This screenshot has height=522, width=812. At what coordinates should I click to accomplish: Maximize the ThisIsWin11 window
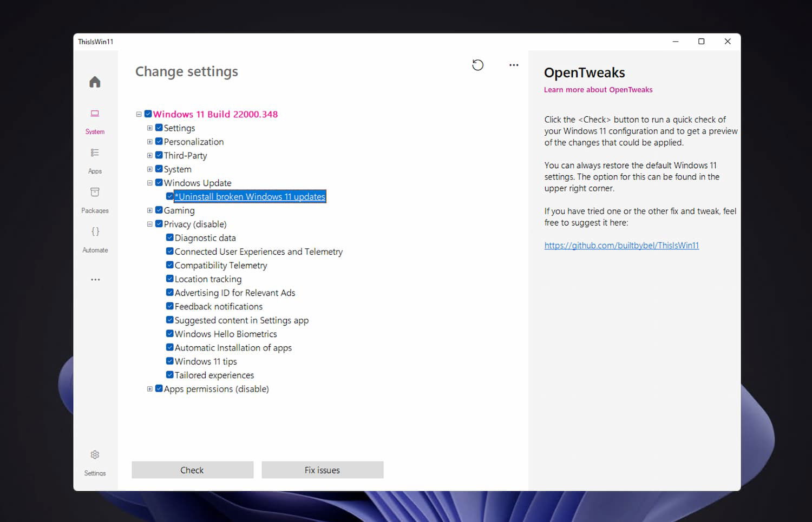pyautogui.click(x=702, y=42)
